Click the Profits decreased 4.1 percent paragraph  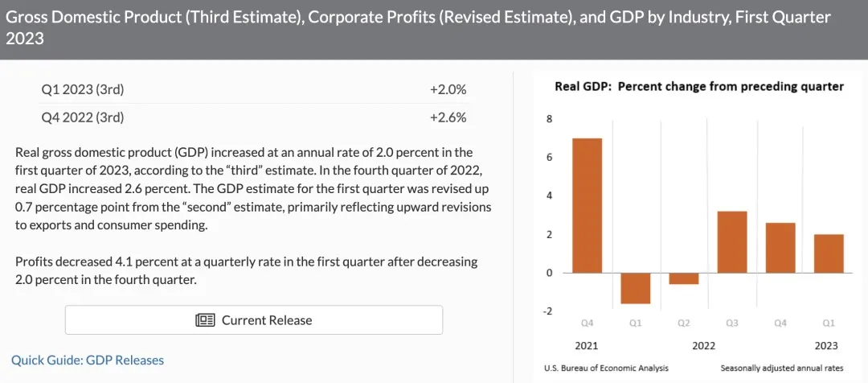(246, 270)
